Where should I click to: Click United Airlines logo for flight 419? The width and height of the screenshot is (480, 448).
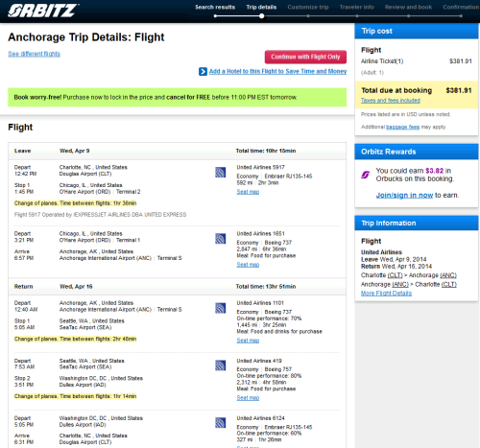pyautogui.click(x=221, y=365)
